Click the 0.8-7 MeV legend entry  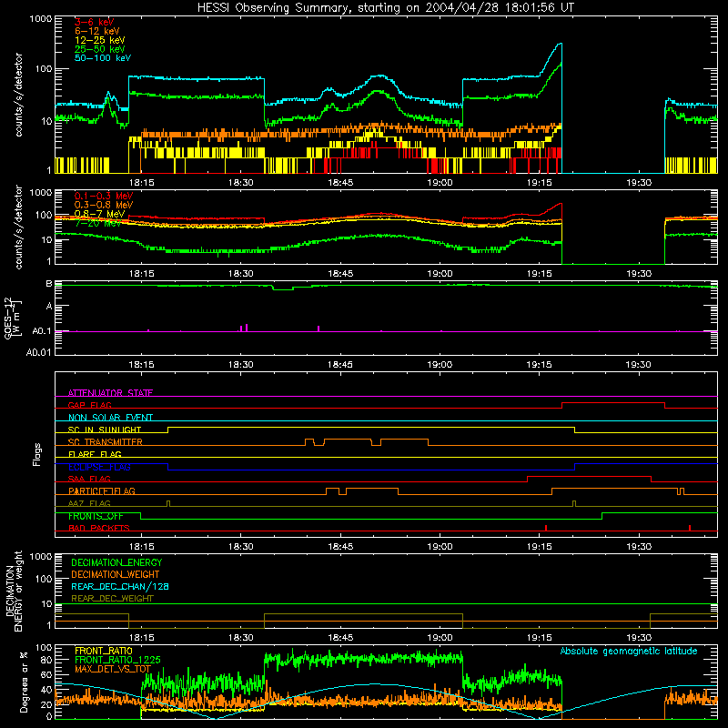[99, 214]
